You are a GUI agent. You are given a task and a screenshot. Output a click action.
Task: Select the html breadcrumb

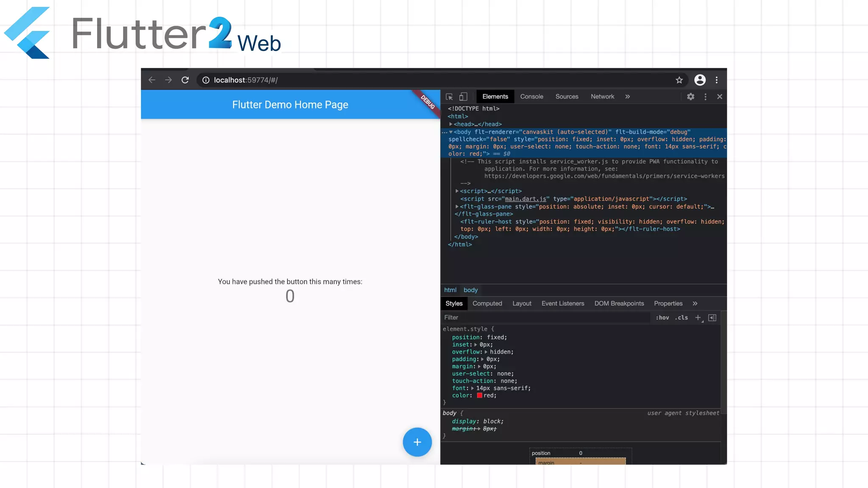[x=450, y=290]
